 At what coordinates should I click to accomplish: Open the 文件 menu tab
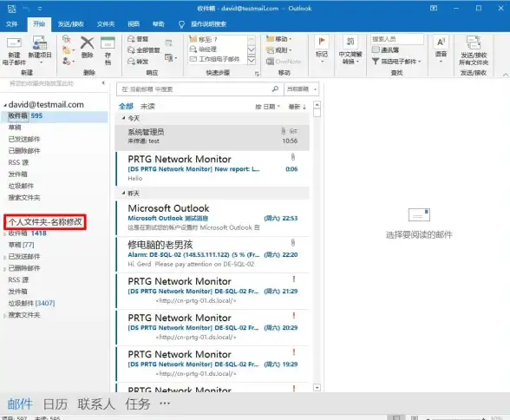12,24
